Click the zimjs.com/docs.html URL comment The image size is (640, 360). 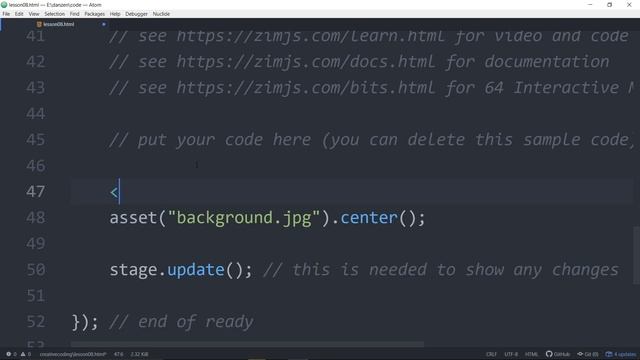click(306, 62)
